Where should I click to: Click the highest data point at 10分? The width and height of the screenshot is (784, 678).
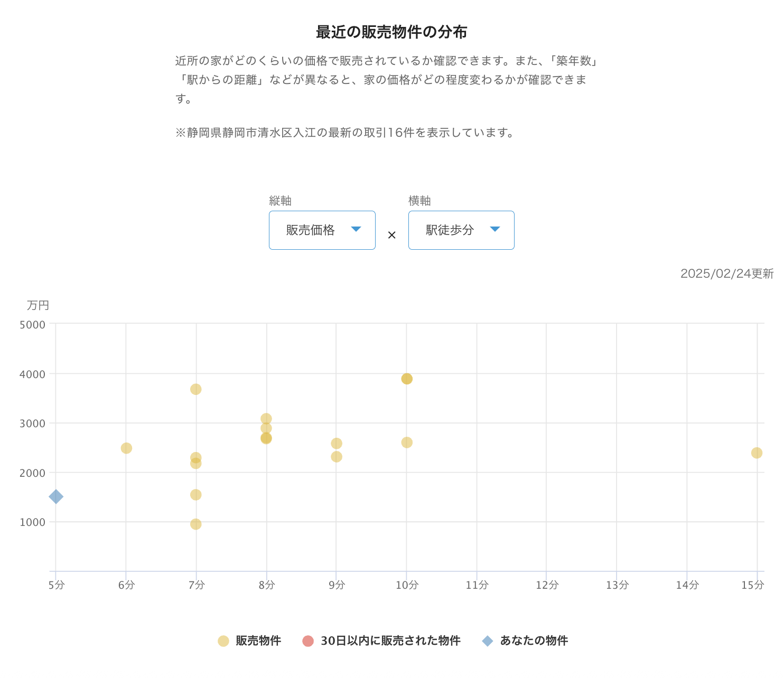pyautogui.click(x=407, y=379)
